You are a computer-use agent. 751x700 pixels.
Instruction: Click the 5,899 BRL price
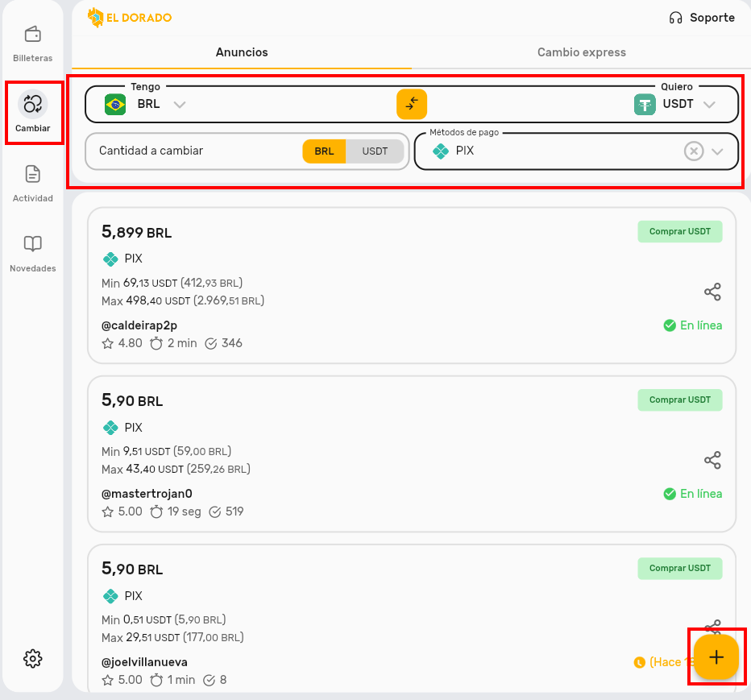click(x=136, y=232)
